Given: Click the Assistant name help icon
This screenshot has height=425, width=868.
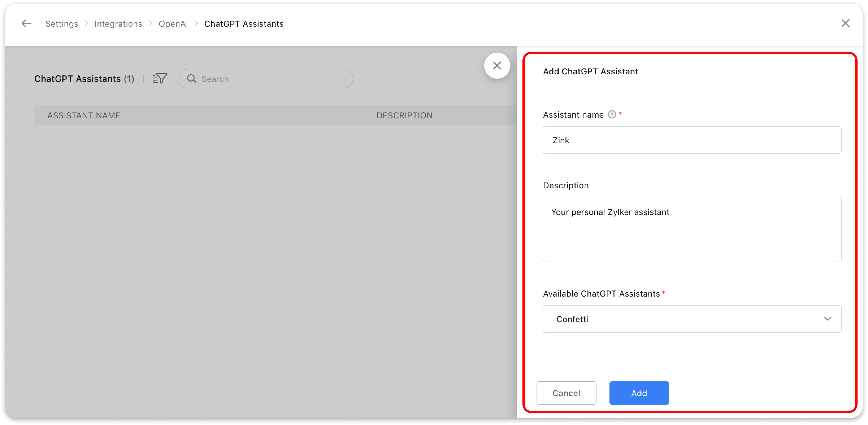Looking at the screenshot, I should tap(612, 115).
